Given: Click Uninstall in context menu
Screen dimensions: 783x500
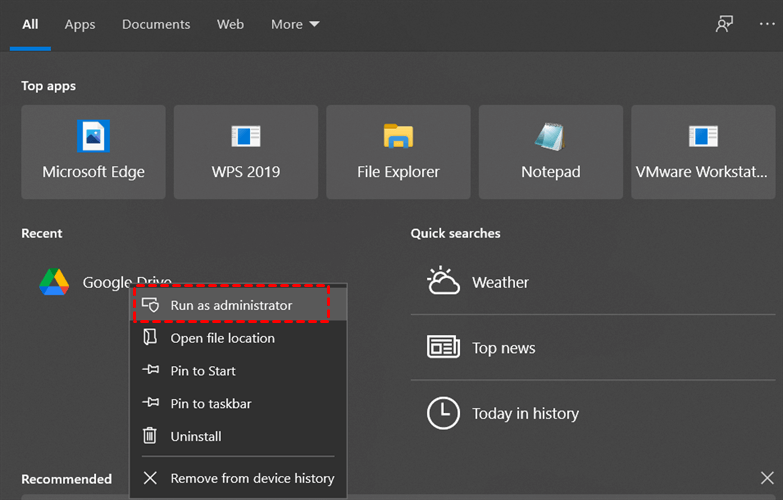Looking at the screenshot, I should (196, 437).
